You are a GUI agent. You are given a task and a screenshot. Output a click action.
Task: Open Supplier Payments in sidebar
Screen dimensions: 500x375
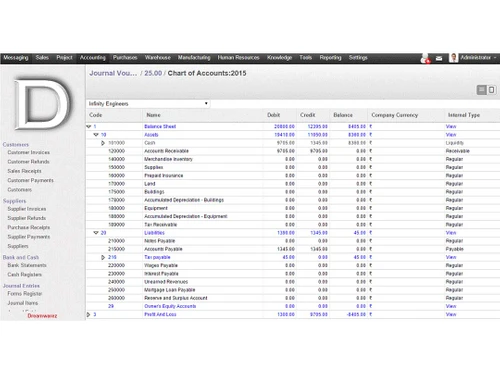[29, 237]
